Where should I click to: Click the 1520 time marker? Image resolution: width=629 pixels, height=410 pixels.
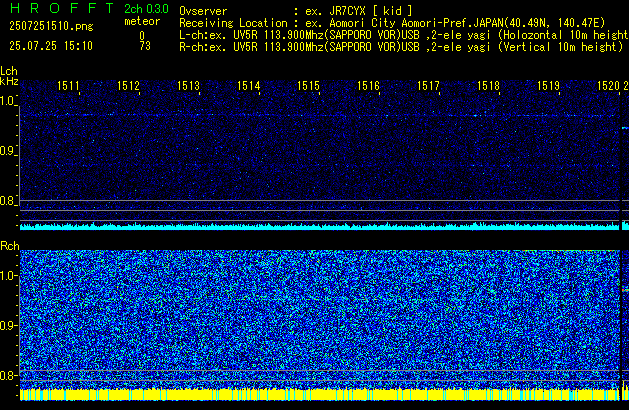pos(608,86)
